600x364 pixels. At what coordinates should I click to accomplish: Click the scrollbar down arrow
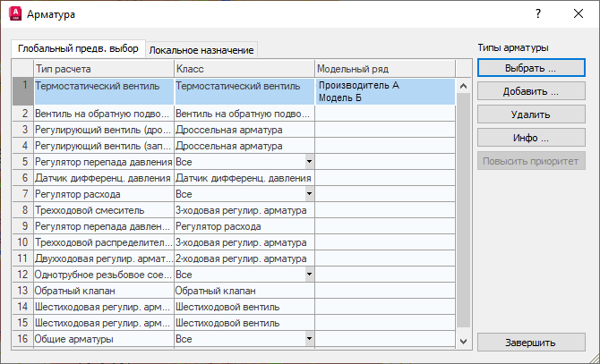pos(463,341)
